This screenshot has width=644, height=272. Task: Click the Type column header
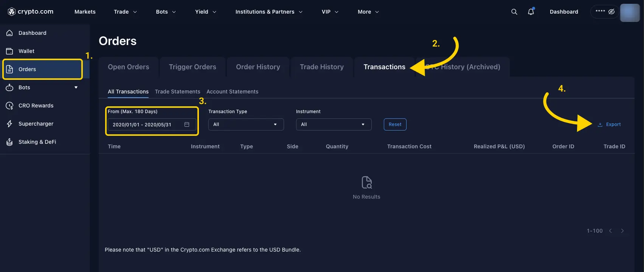click(x=247, y=146)
